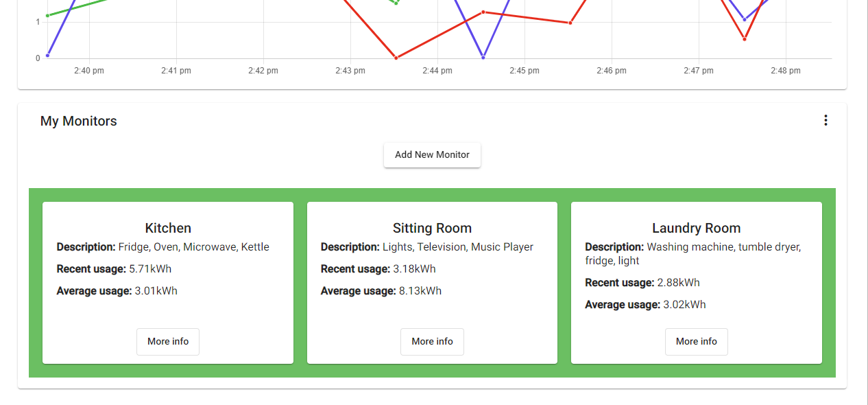Click the green data point at the chart's left edge
The width and height of the screenshot is (868, 405).
point(47,15)
